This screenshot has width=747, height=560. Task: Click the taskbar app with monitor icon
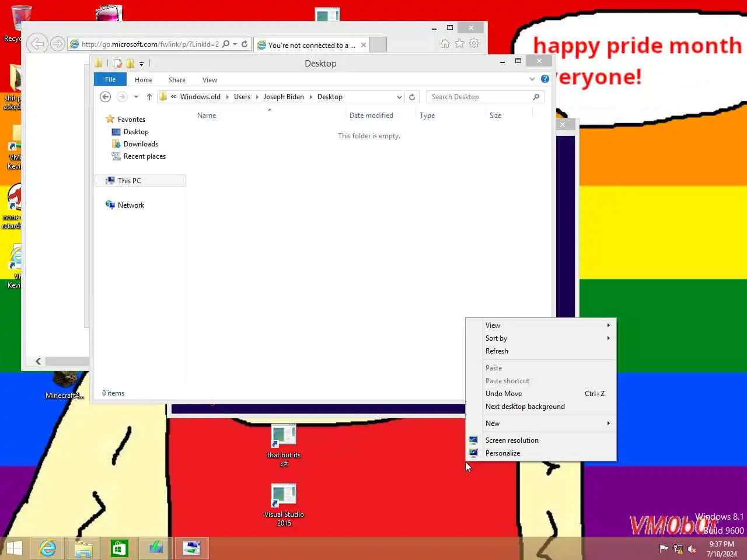pos(191,548)
